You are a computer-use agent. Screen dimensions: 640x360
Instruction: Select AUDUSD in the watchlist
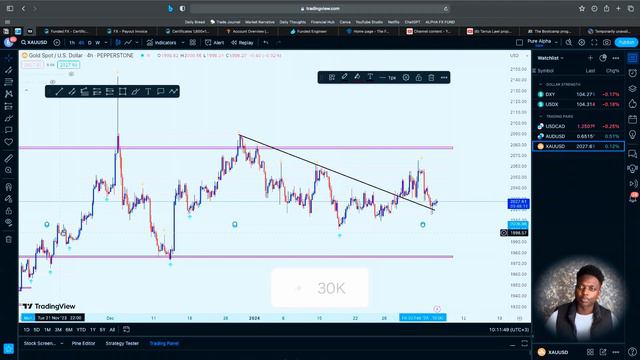click(x=578, y=136)
